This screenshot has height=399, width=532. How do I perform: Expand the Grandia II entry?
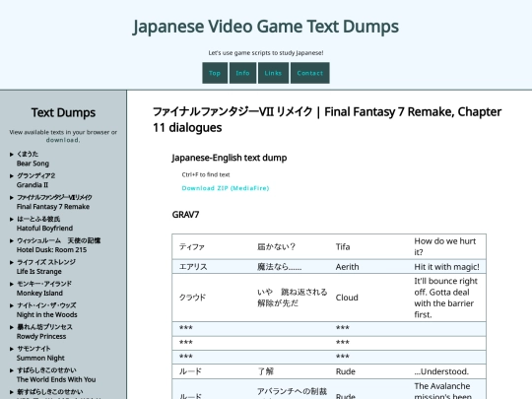12,176
